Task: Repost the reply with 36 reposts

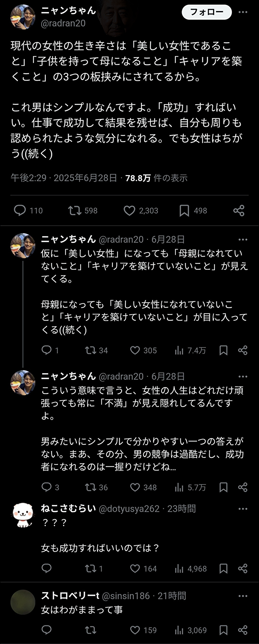Action: coord(90,487)
